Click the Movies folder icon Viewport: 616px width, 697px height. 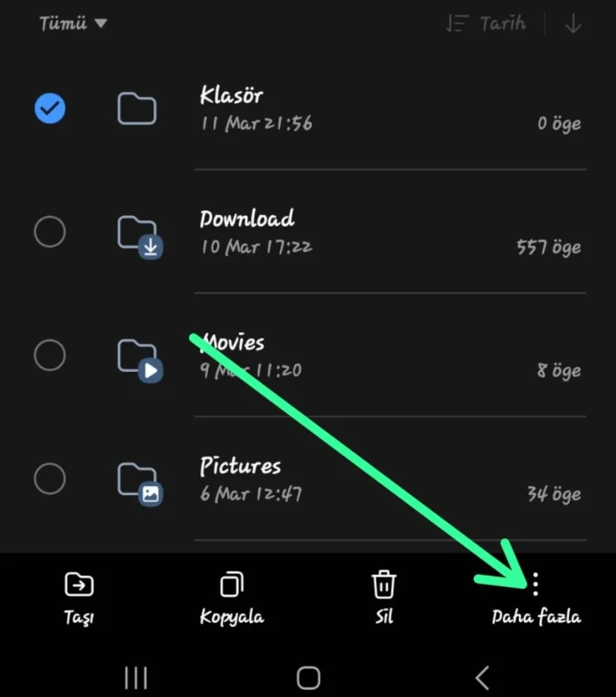point(140,360)
